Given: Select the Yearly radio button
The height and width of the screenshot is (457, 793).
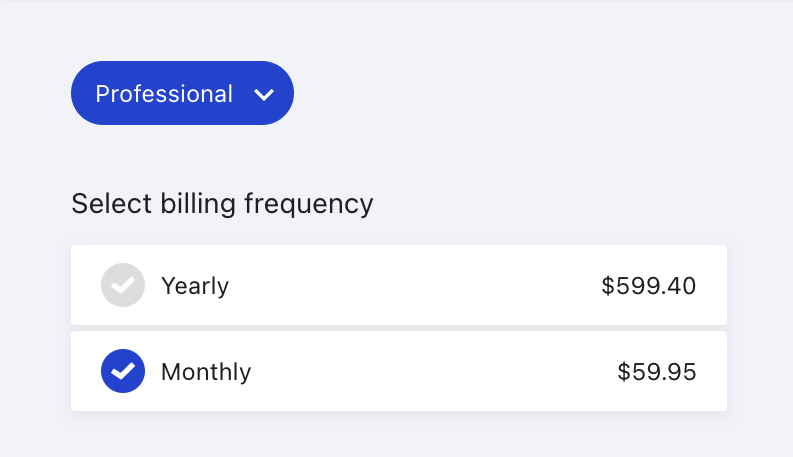Looking at the screenshot, I should [x=123, y=285].
